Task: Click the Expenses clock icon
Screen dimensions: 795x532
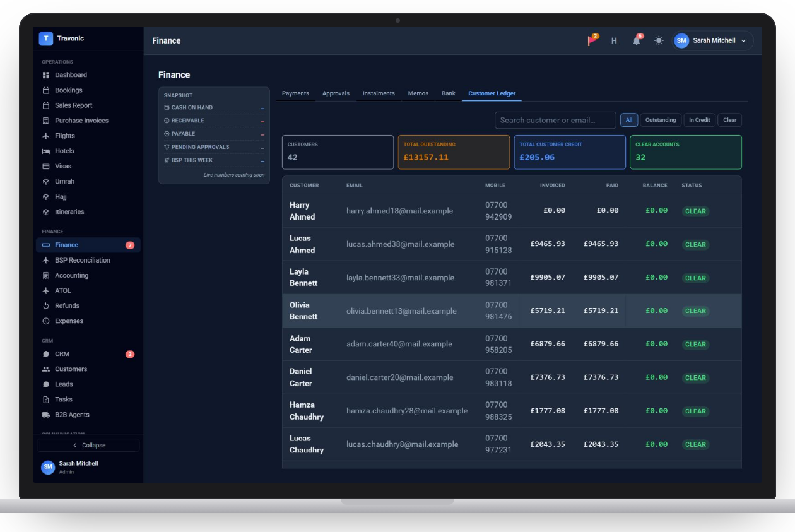Action: click(x=46, y=321)
